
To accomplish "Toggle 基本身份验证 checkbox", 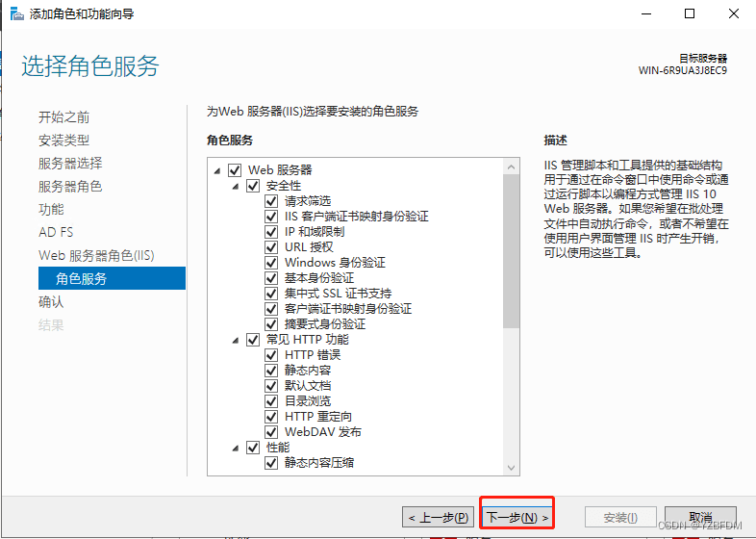I will (x=271, y=278).
